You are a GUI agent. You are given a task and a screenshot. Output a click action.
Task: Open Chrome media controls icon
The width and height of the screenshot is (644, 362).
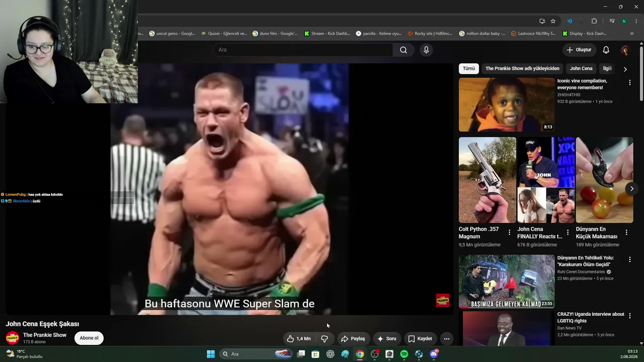point(612,21)
